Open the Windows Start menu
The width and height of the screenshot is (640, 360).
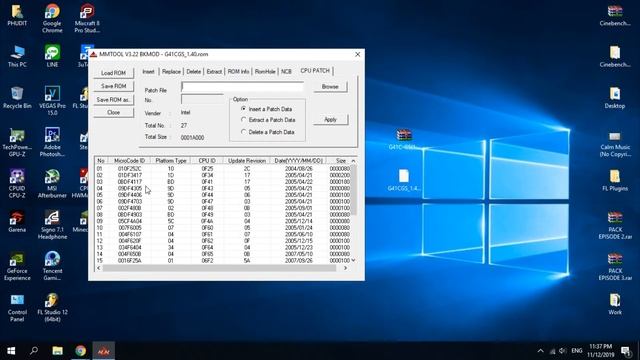coord(11,351)
